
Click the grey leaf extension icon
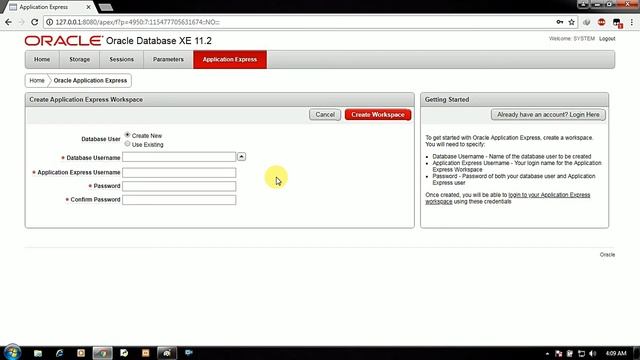(587, 22)
